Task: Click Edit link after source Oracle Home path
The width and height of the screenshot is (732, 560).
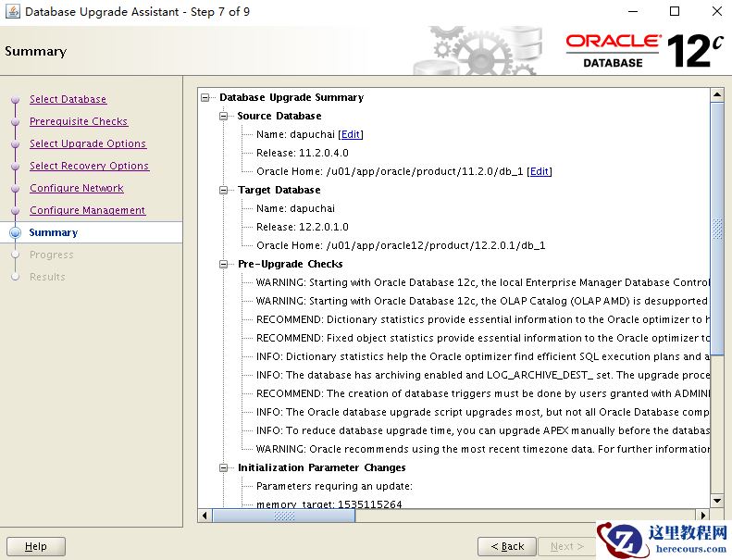Action: [540, 171]
